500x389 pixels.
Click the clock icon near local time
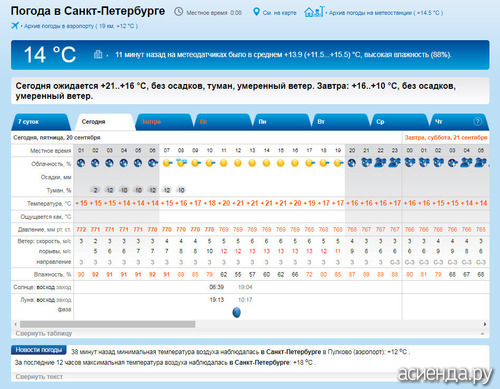click(179, 12)
